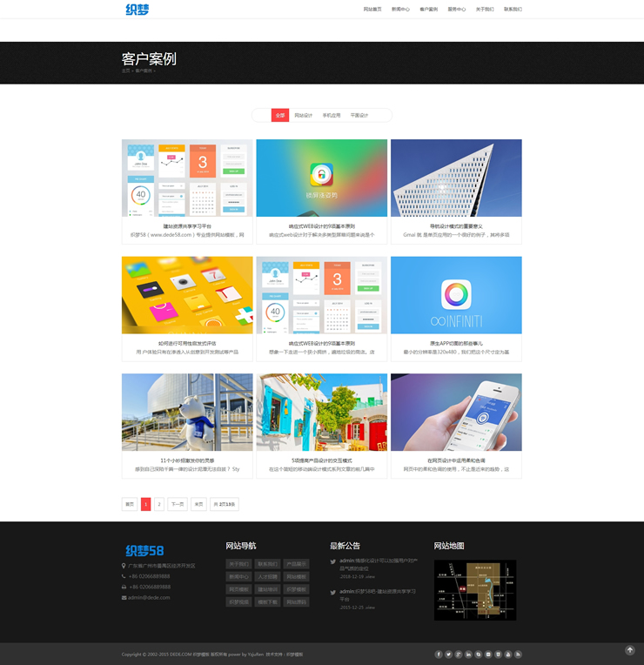Click the 织梦58 footer logo
The width and height of the screenshot is (644, 665).
(144, 550)
